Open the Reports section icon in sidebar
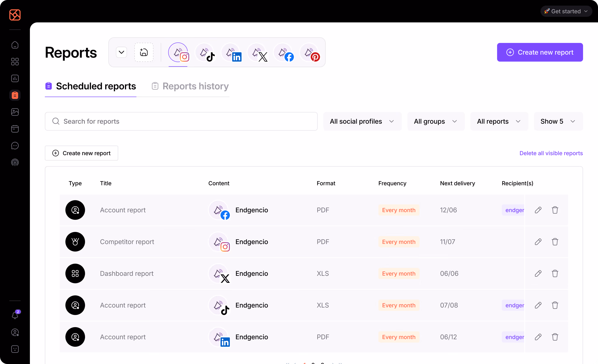598x364 pixels. click(x=15, y=95)
